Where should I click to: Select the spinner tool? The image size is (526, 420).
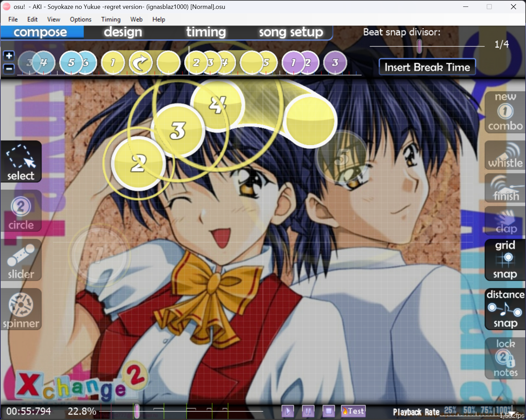click(x=21, y=310)
